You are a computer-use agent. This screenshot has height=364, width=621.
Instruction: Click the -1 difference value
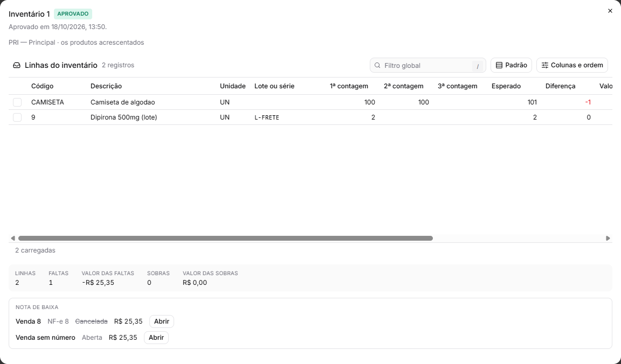coord(588,102)
